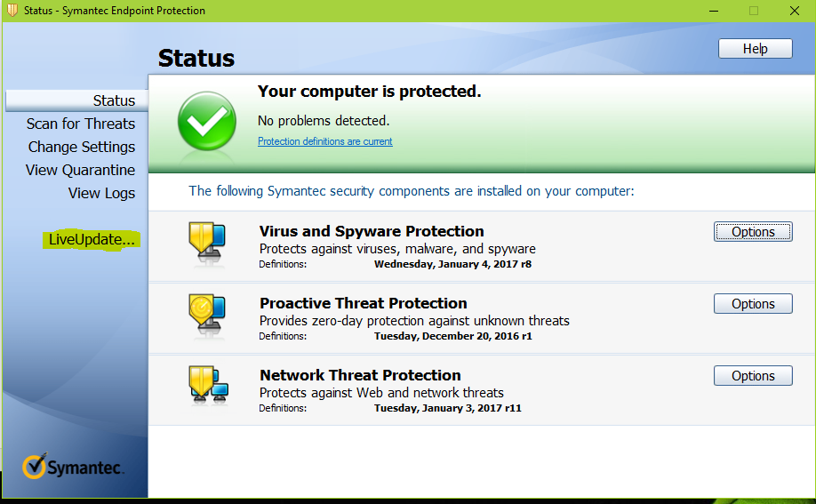Open Options for Virus and Spyware Protection
Viewport: 816px width, 504px height.
(x=753, y=232)
